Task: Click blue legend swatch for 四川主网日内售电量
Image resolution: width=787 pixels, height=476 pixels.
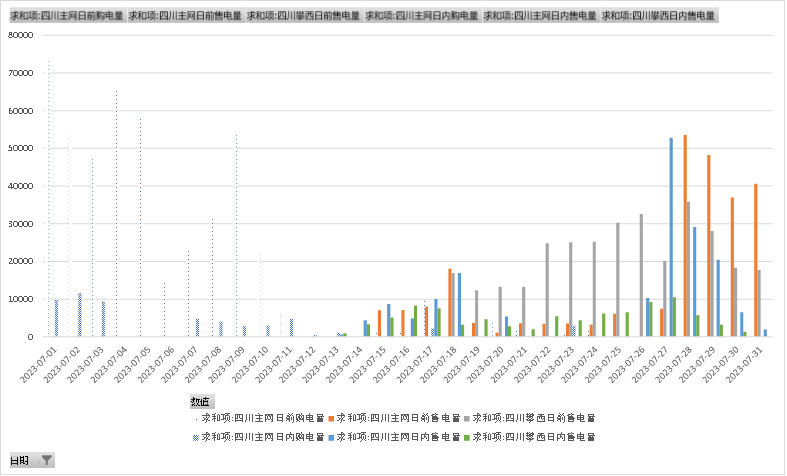Action: click(330, 438)
